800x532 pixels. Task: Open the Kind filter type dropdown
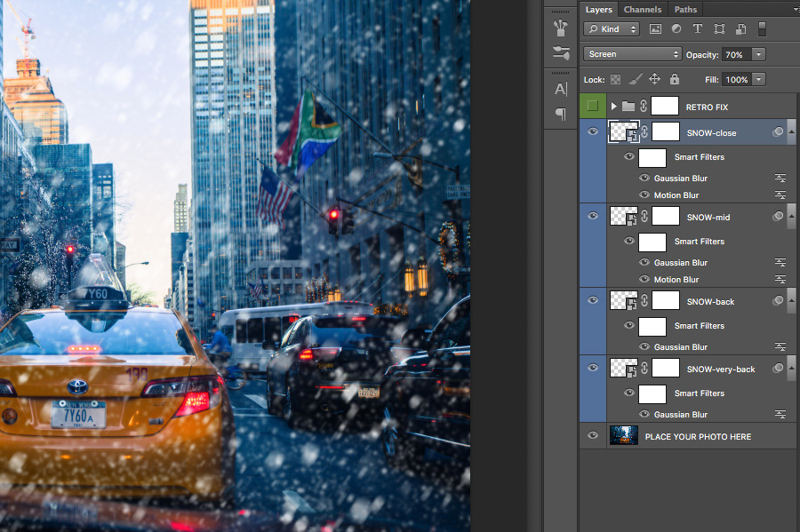pos(612,29)
